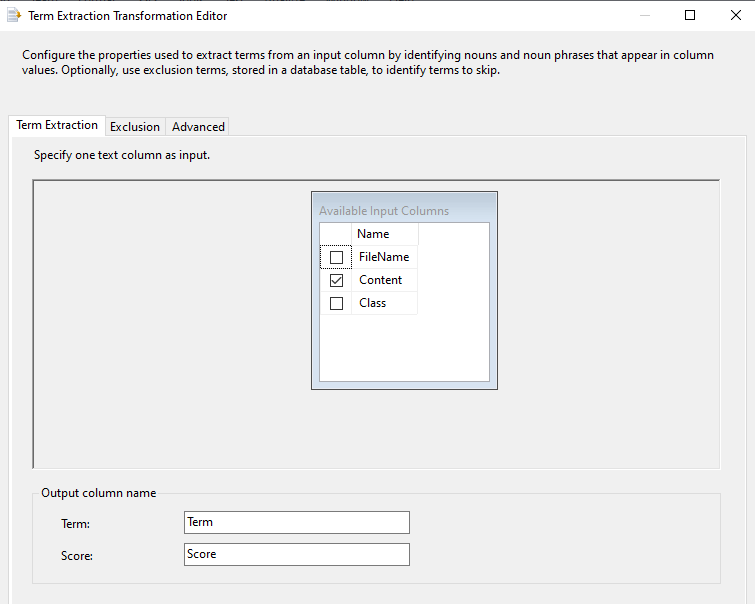
Task: Uncheck the Content column checkbox
Action: (x=336, y=280)
